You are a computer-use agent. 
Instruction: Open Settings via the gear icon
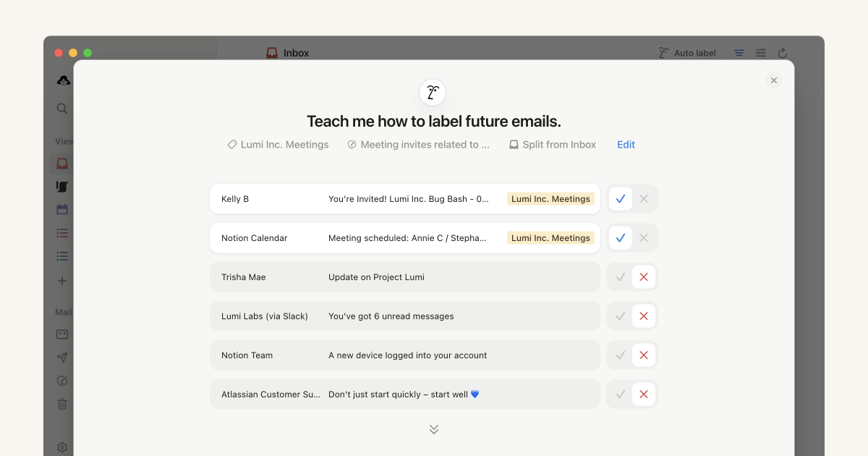pos(62,447)
